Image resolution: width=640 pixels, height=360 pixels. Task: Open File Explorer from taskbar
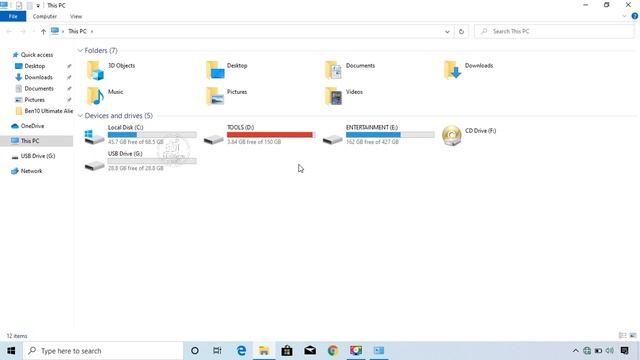pyautogui.click(x=264, y=351)
